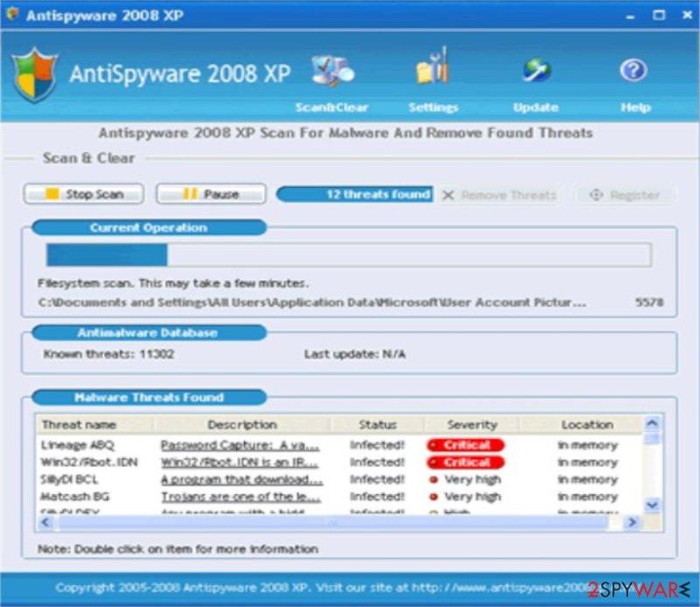Select the Settings menu label

click(x=433, y=108)
